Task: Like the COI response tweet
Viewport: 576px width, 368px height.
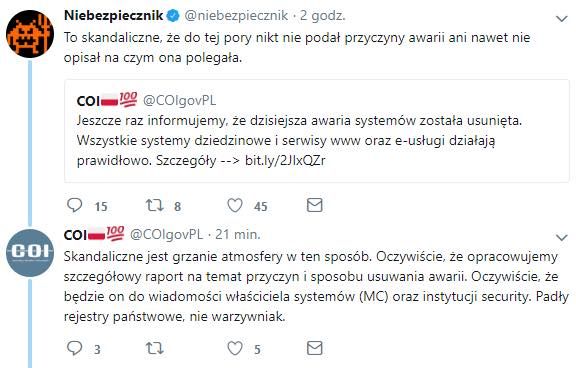Action: [235, 348]
